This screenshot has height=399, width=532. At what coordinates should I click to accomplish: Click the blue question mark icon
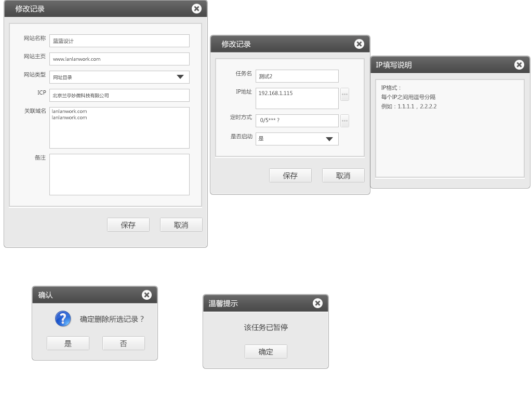(63, 318)
